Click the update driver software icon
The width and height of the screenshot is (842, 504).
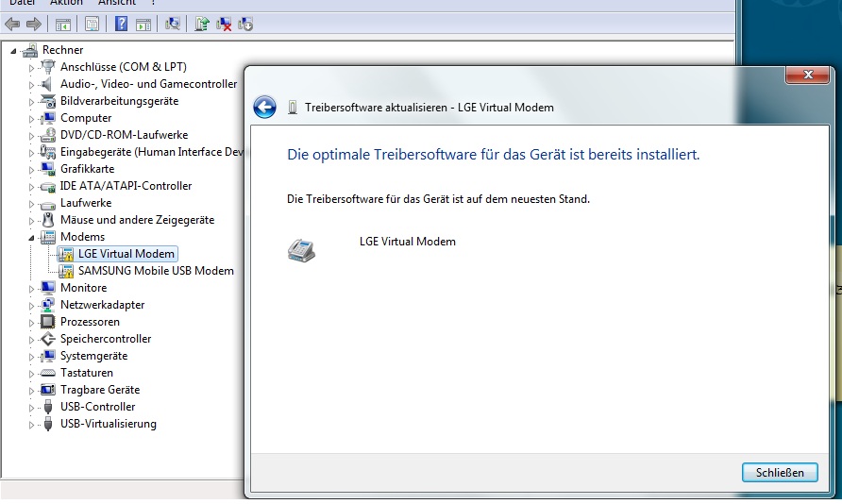202,24
